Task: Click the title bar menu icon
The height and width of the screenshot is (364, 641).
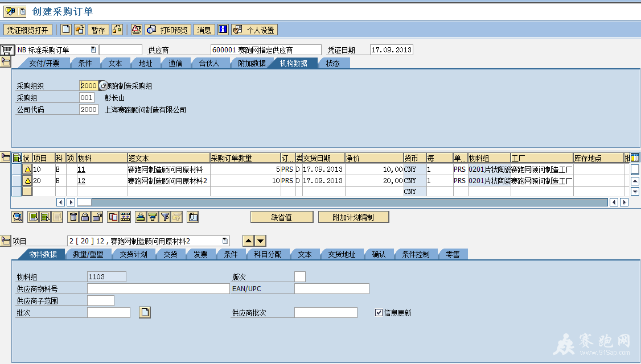Action: coord(15,11)
